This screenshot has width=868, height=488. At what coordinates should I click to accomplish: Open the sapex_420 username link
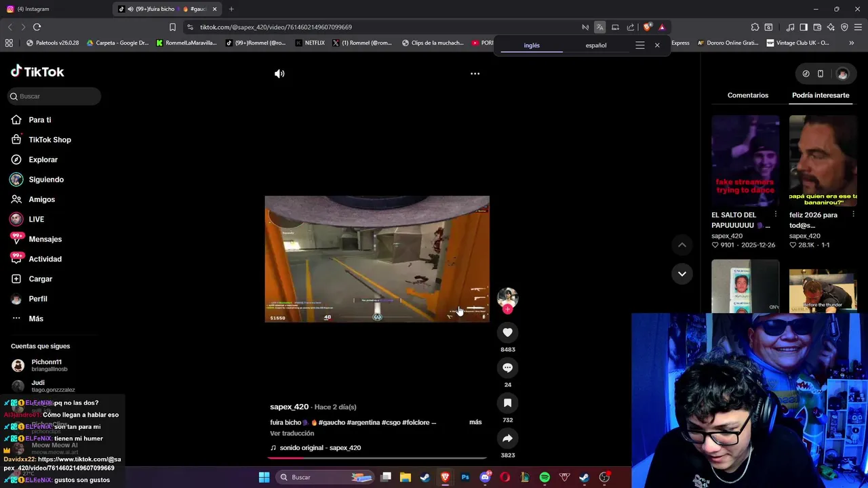289,407
